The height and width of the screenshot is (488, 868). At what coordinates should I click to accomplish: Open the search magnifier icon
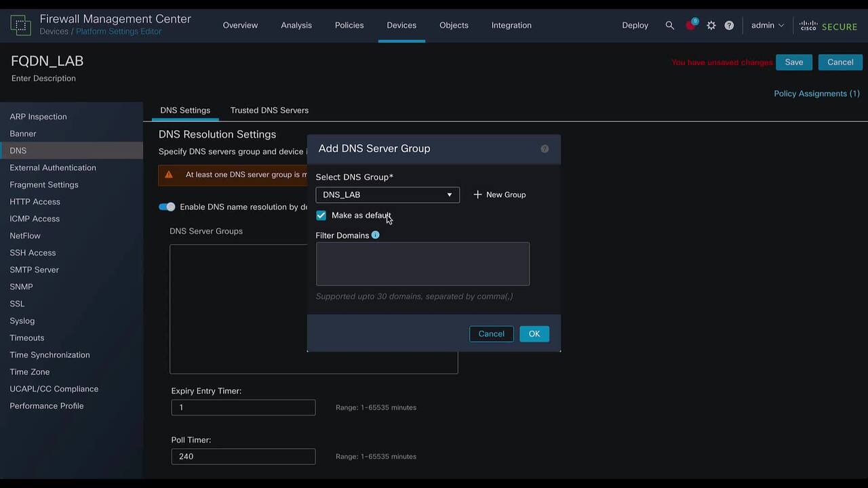670,25
